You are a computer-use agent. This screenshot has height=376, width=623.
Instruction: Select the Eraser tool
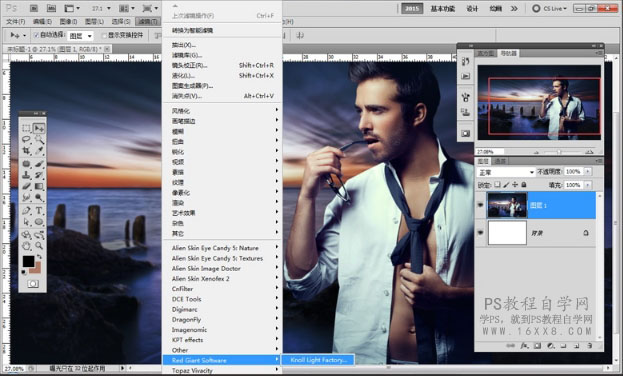27,186
